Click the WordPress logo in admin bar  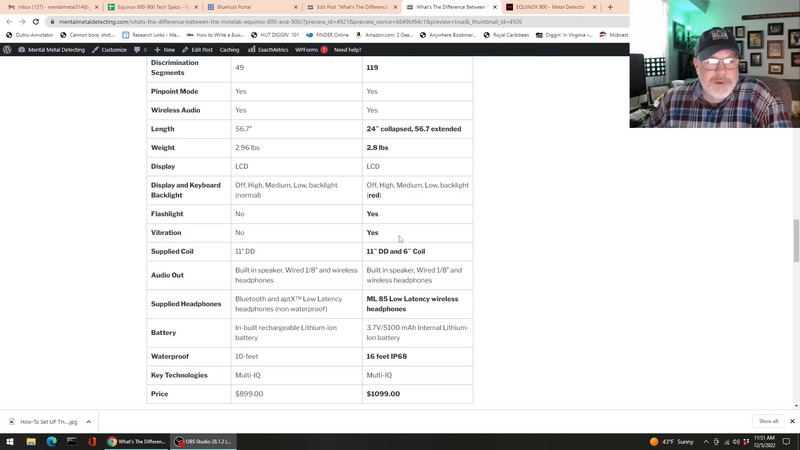[8, 49]
